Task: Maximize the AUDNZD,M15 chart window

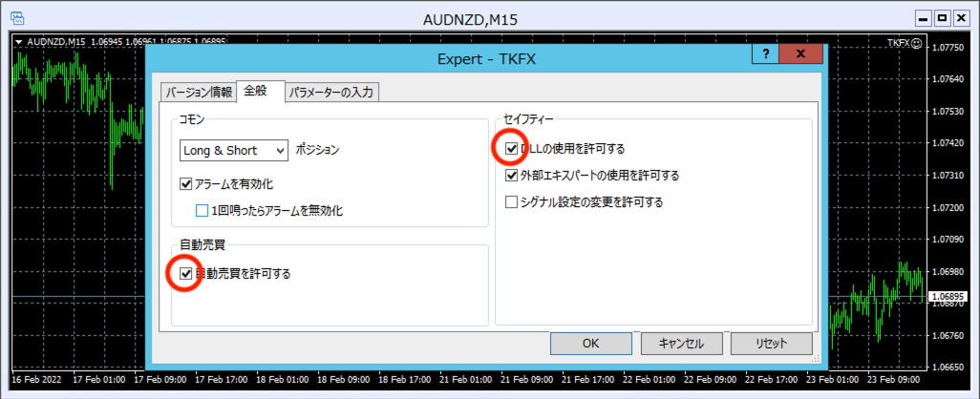Action: click(942, 18)
